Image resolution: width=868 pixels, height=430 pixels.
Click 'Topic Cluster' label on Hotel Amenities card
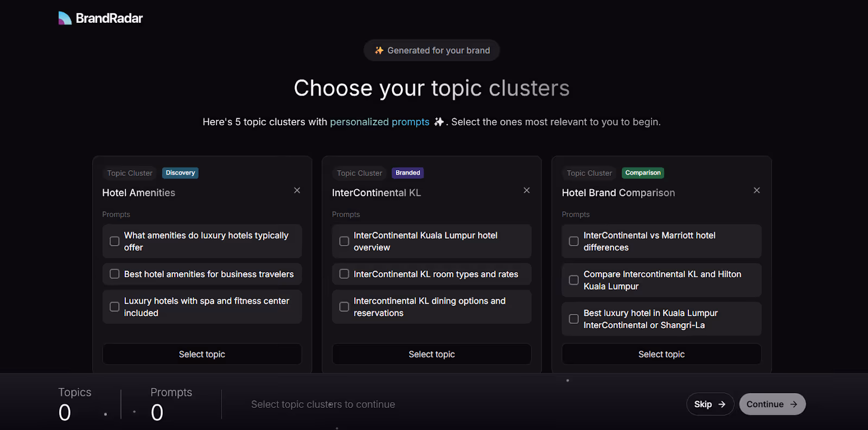click(x=130, y=173)
